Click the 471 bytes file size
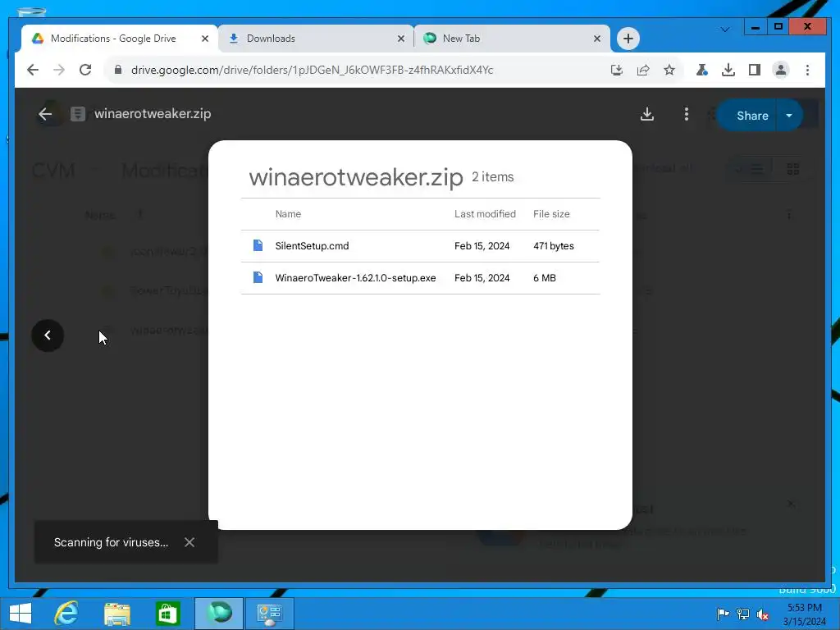The width and height of the screenshot is (840, 630). pyautogui.click(x=554, y=246)
